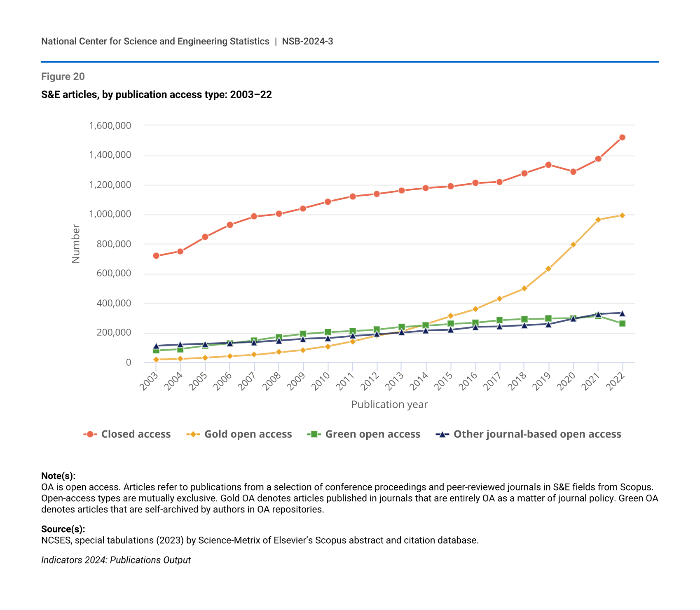Screen dimensions: 700x610
Task: Click the 1,600,000 y-axis tick label
Action: [110, 125]
